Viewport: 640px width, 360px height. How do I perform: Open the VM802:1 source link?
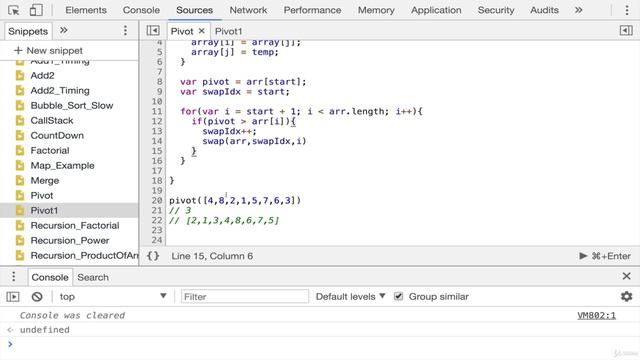(596, 316)
